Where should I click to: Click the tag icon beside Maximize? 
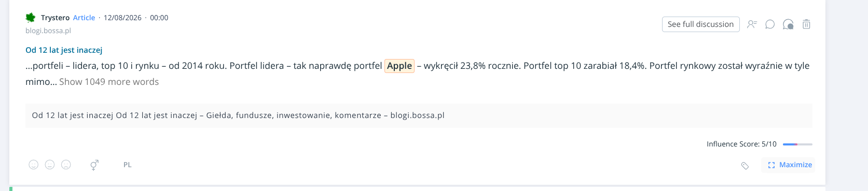tap(745, 166)
